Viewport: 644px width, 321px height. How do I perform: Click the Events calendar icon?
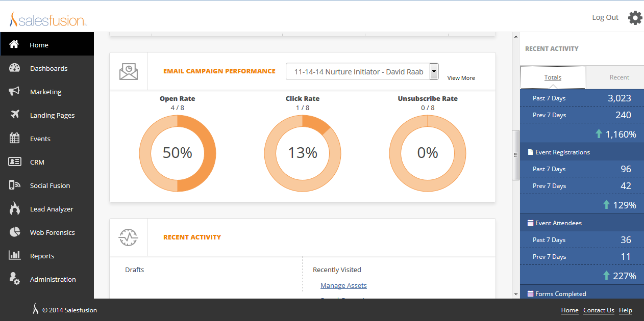[14, 138]
